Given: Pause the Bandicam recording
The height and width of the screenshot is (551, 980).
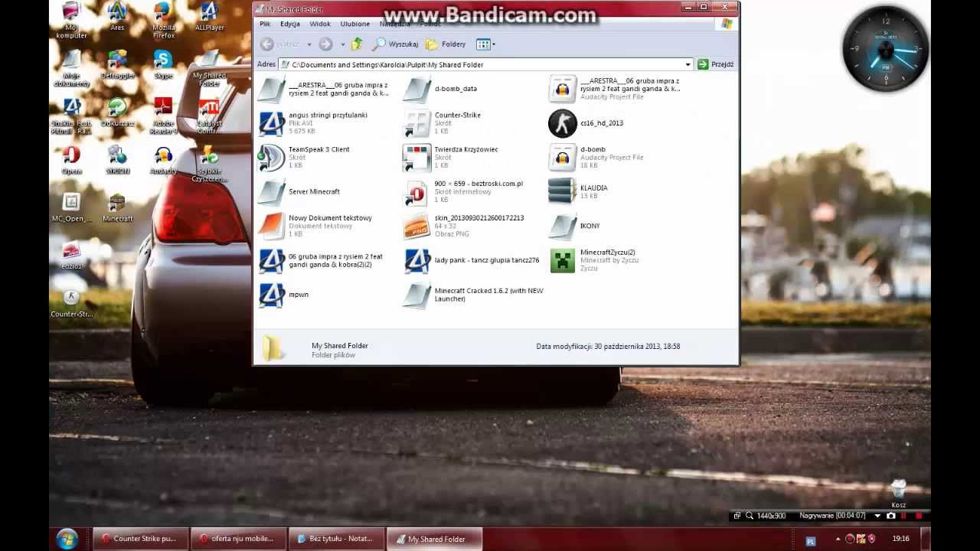Looking at the screenshot, I should (904, 516).
